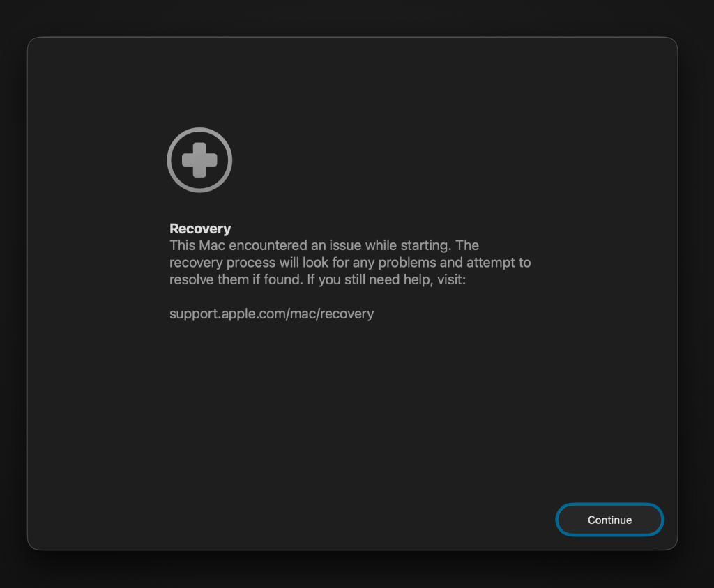The width and height of the screenshot is (714, 588).
Task: Select the bold Recovery heading
Action: point(200,229)
